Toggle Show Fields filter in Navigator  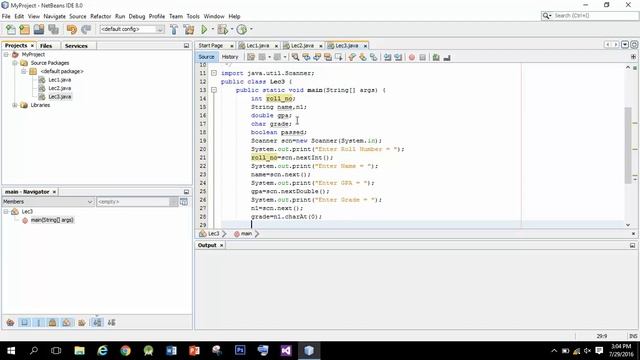click(x=24, y=322)
